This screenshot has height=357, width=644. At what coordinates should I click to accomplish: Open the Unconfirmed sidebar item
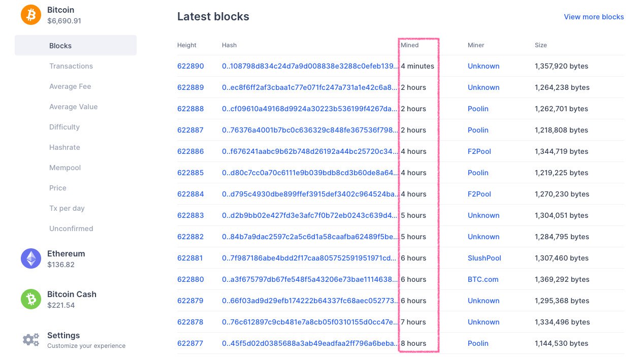click(x=71, y=229)
